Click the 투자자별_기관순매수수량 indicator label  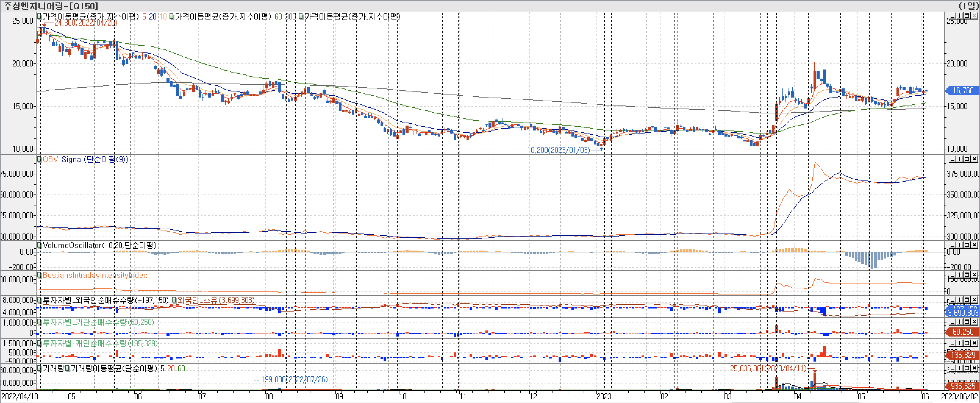pyautogui.click(x=98, y=322)
